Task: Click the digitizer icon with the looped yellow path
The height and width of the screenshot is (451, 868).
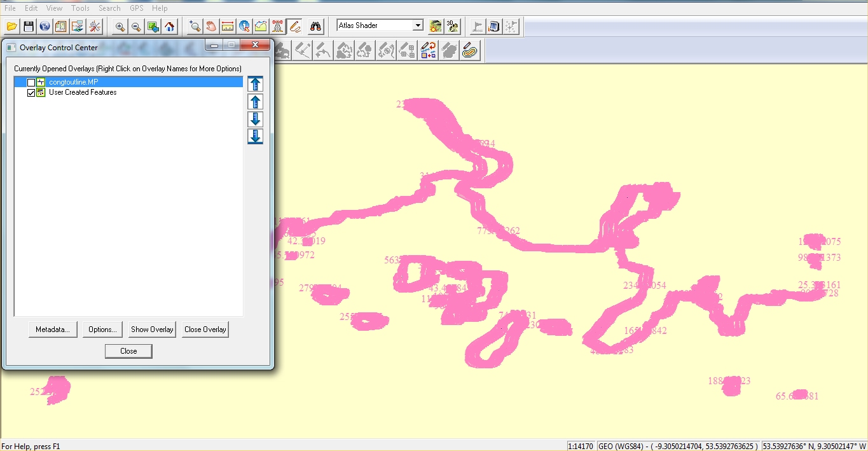Action: click(470, 50)
